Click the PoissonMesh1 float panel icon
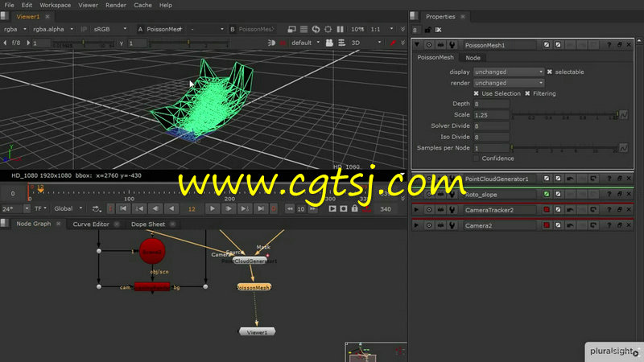Viewport: 644px width, 362px height. (619, 45)
